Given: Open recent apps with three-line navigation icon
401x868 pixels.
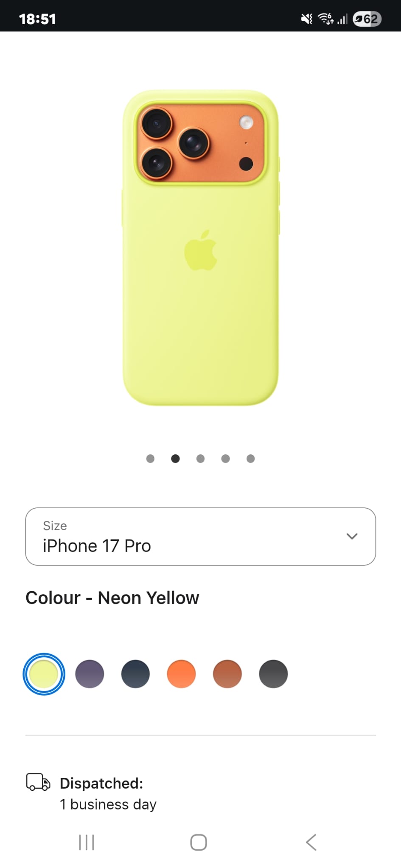Looking at the screenshot, I should pyautogui.click(x=87, y=842).
